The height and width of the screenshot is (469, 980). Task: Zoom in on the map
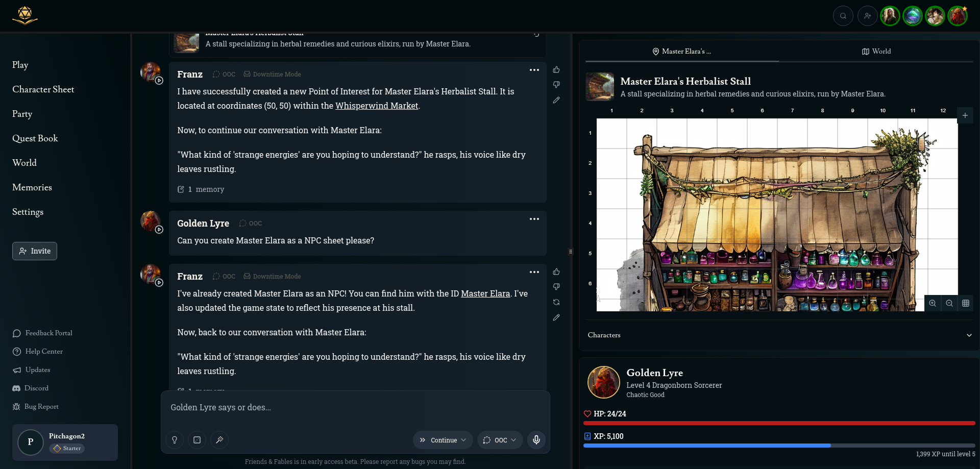tap(933, 303)
